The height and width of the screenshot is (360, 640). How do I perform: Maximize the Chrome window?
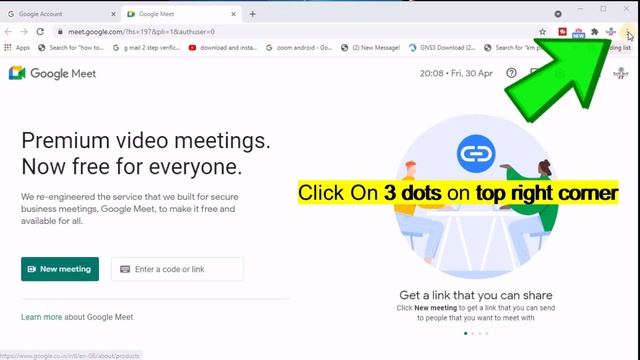pos(603,9)
